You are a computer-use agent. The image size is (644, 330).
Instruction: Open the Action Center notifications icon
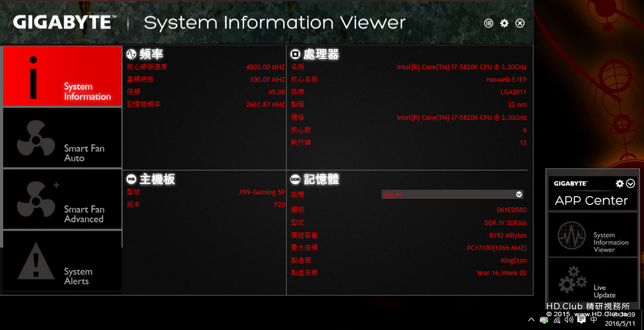pos(581,319)
